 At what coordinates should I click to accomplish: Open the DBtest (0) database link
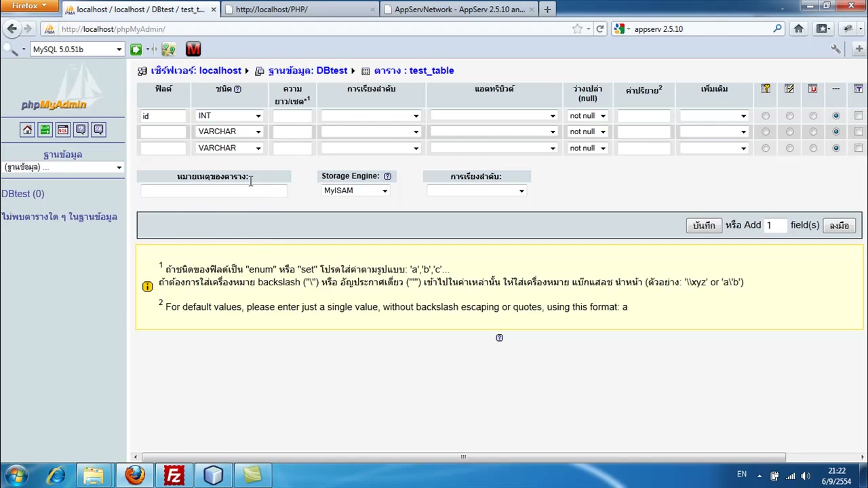22,194
